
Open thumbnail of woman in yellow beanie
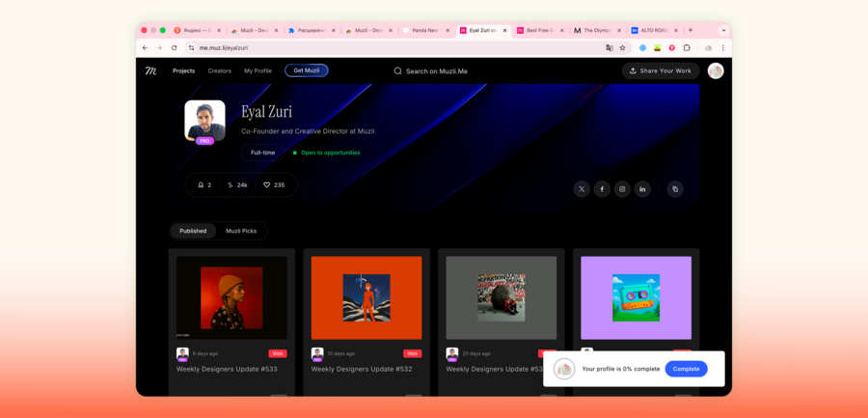[x=231, y=297]
